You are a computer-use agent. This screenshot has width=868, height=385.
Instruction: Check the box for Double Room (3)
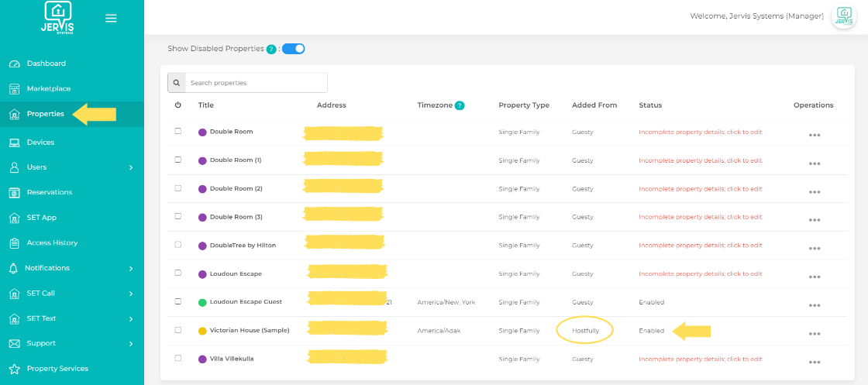178,216
